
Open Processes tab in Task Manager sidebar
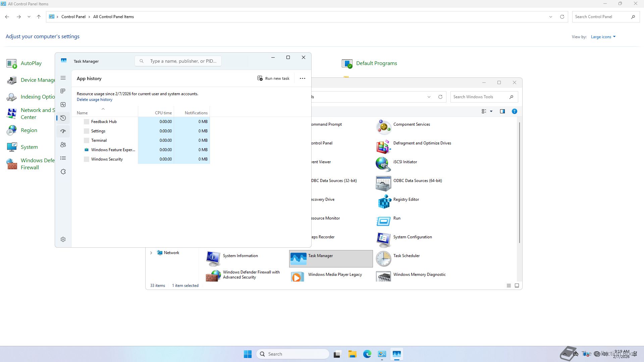coord(63,91)
